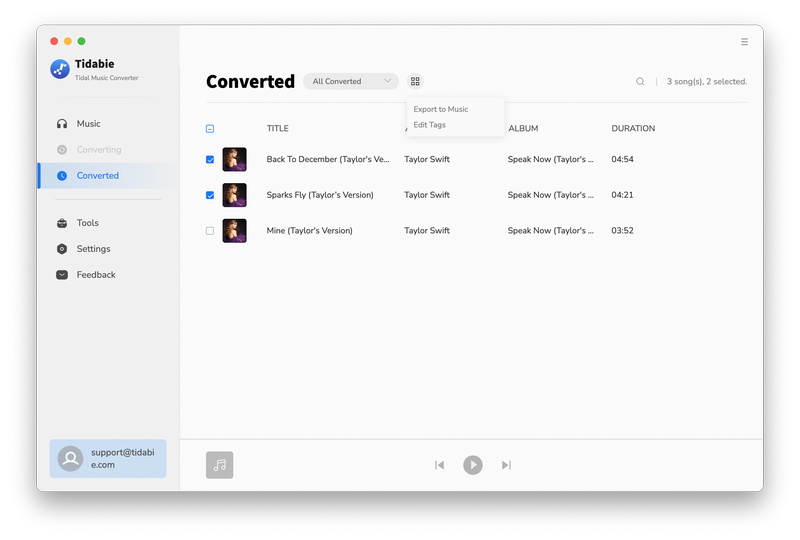Select the Mine (Taylor's Version) title
This screenshot has width=800, height=540.
tap(309, 231)
